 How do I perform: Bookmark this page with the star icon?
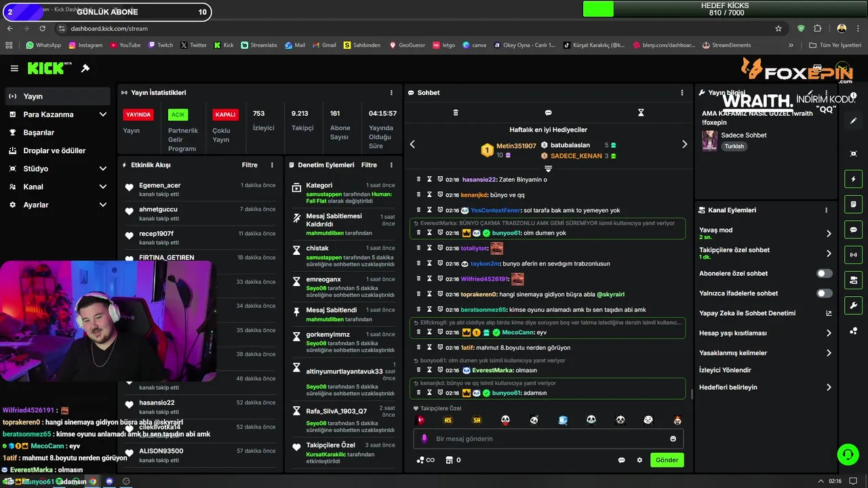tap(778, 28)
